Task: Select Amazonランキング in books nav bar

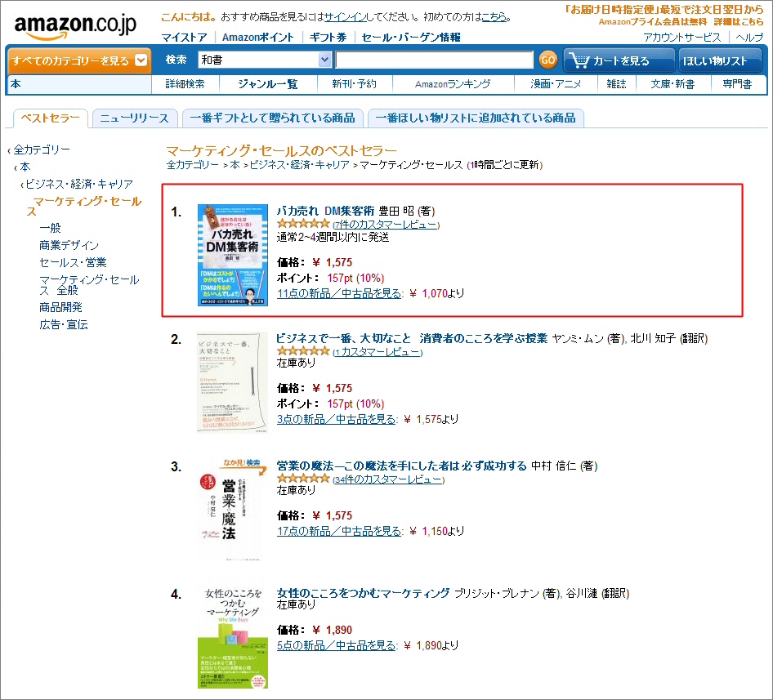Action: (453, 84)
